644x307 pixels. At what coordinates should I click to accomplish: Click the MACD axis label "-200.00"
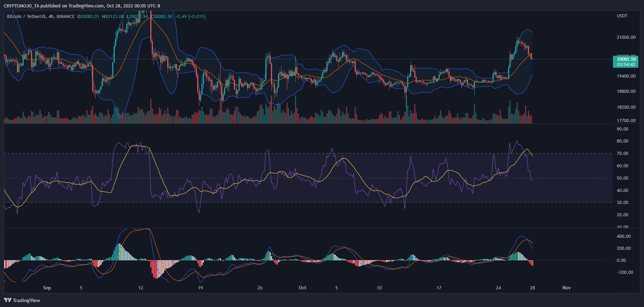pyautogui.click(x=625, y=272)
